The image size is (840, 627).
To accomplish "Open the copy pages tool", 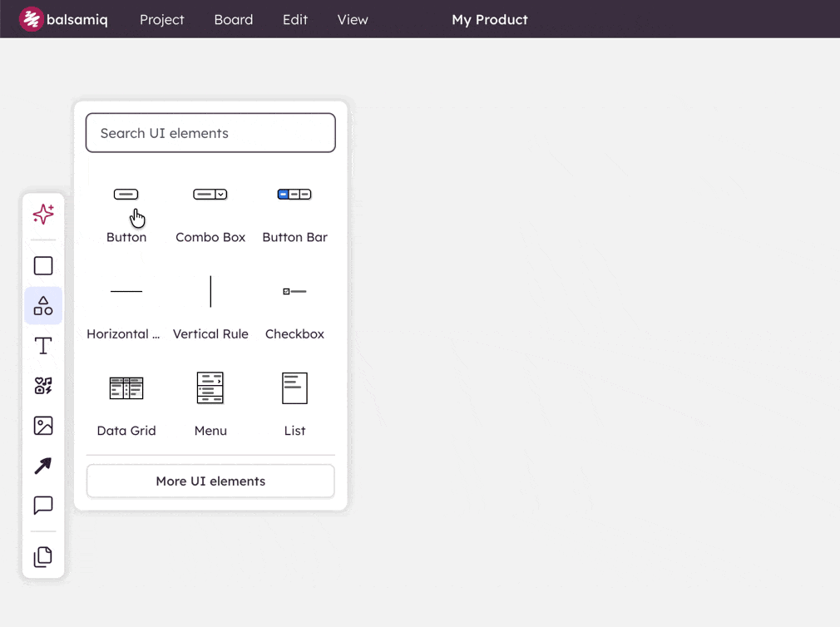I will point(43,557).
